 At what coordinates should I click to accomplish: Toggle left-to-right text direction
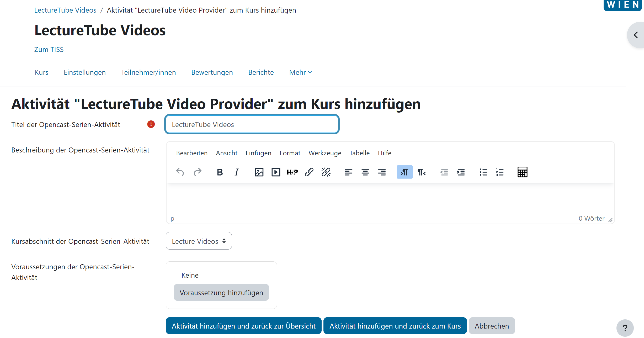coord(405,172)
